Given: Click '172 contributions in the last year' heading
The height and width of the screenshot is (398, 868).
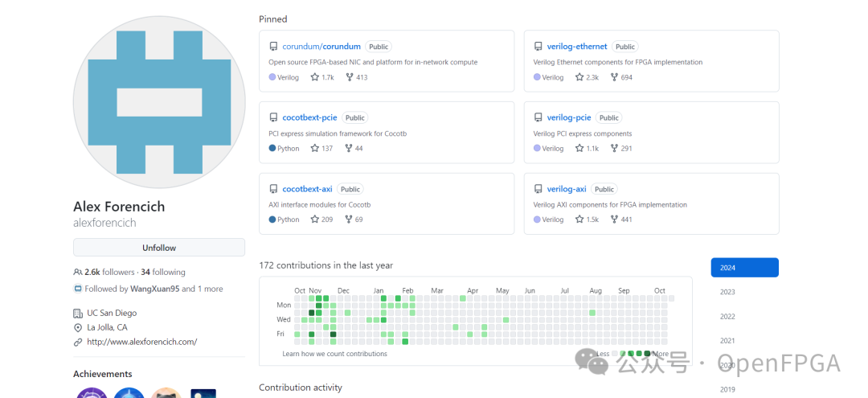Looking at the screenshot, I should 326,265.
